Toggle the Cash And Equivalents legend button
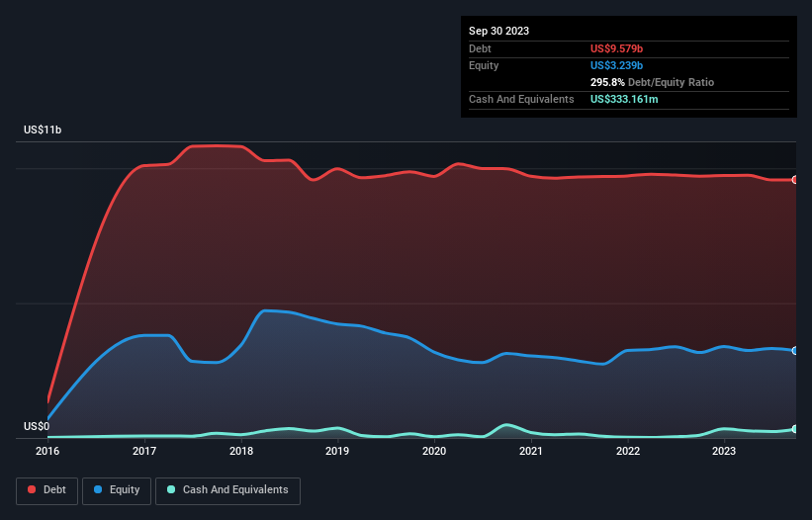Viewport: 812px width, 520px height. (x=227, y=490)
